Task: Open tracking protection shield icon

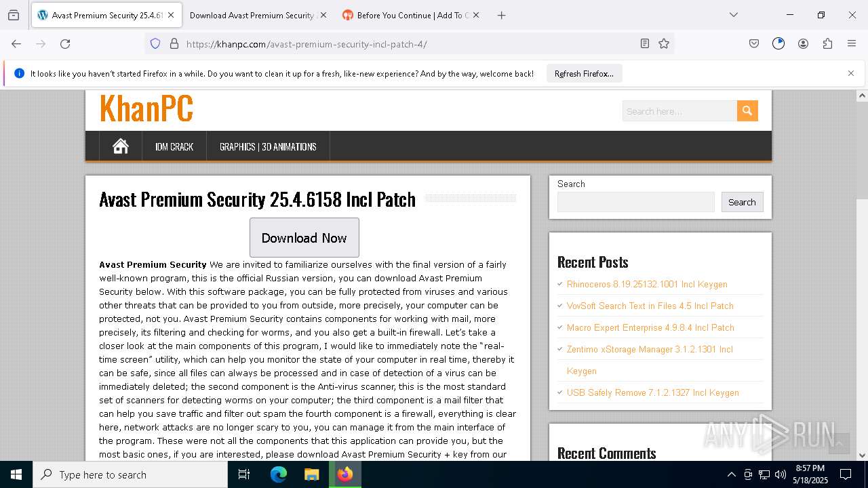Action: [155, 43]
